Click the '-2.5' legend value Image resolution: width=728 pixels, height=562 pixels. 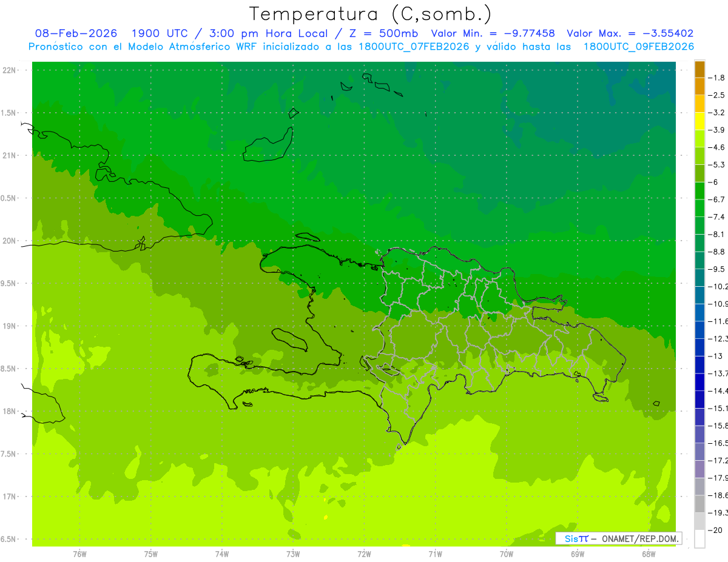click(717, 95)
